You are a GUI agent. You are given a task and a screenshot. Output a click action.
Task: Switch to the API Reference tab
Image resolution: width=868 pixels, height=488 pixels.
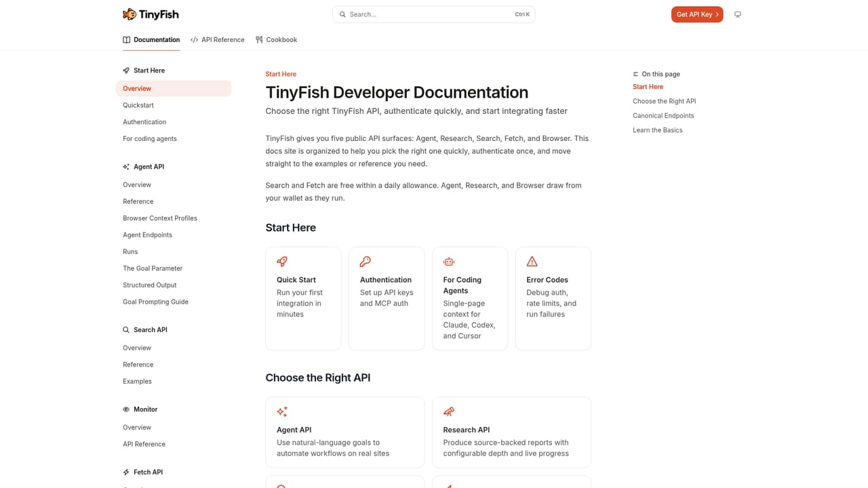point(218,40)
